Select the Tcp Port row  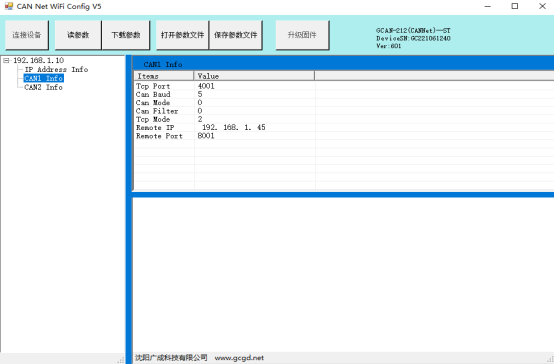click(x=344, y=86)
